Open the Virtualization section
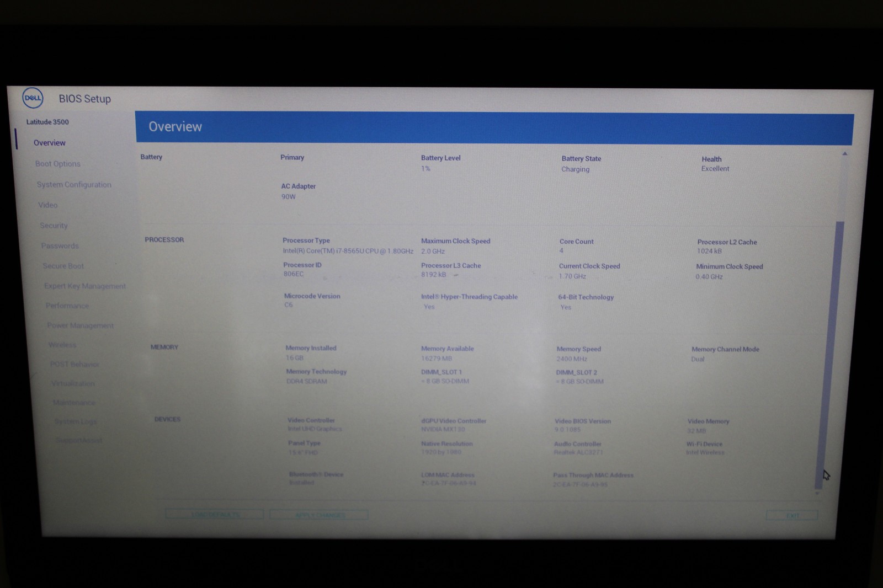The height and width of the screenshot is (588, 883). pos(73,383)
